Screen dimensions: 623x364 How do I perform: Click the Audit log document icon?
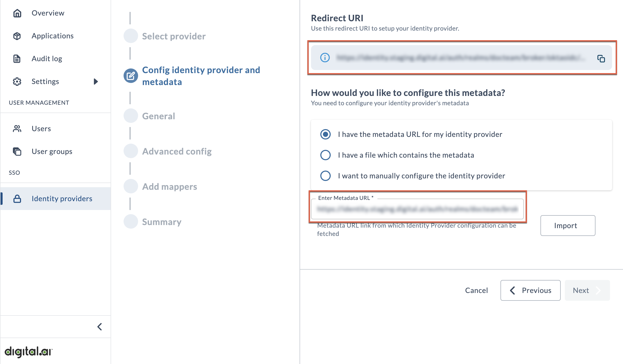click(x=17, y=59)
